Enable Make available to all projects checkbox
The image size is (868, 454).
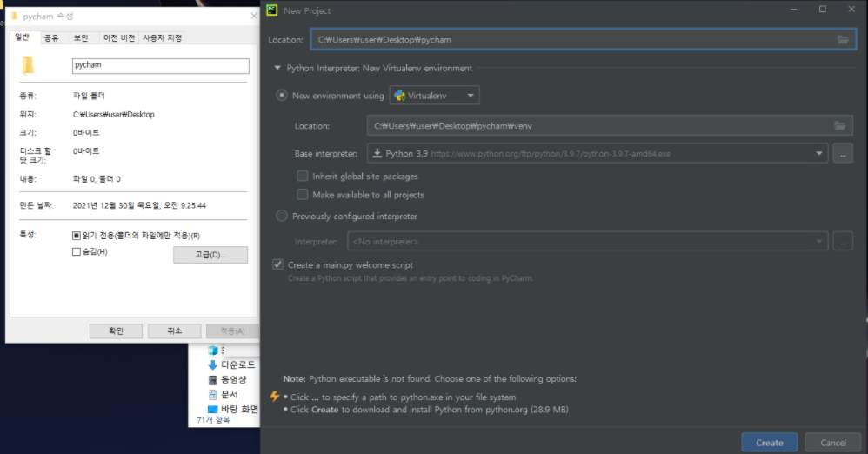[303, 194]
